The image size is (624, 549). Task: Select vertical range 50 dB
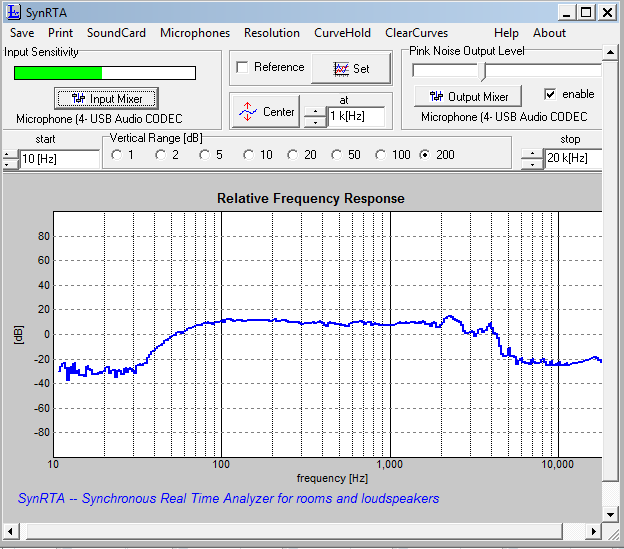coord(337,155)
